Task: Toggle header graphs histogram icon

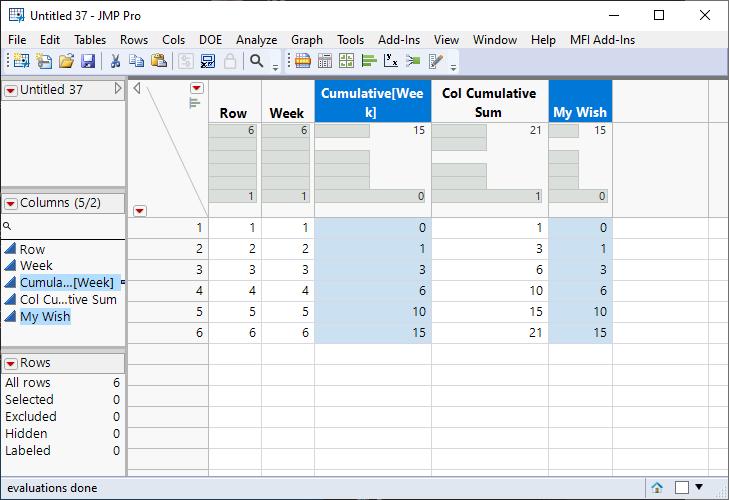Action: (x=195, y=102)
